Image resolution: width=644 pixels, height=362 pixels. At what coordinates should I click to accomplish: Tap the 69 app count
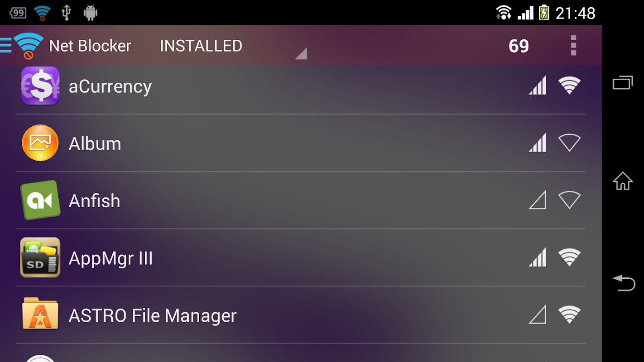[519, 46]
